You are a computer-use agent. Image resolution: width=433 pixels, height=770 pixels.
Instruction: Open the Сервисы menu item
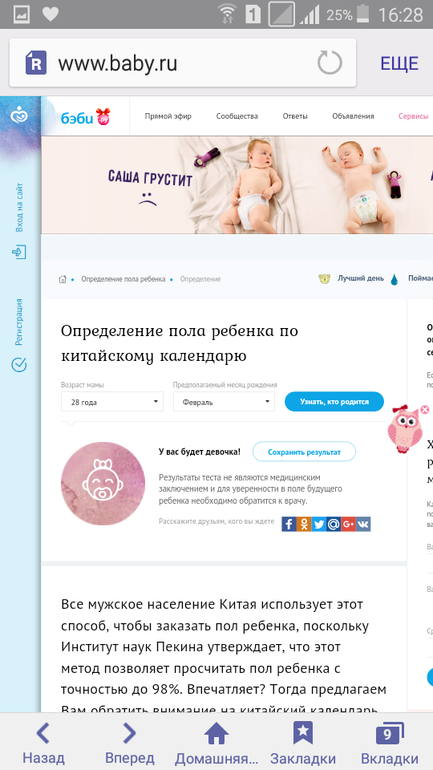[413, 116]
